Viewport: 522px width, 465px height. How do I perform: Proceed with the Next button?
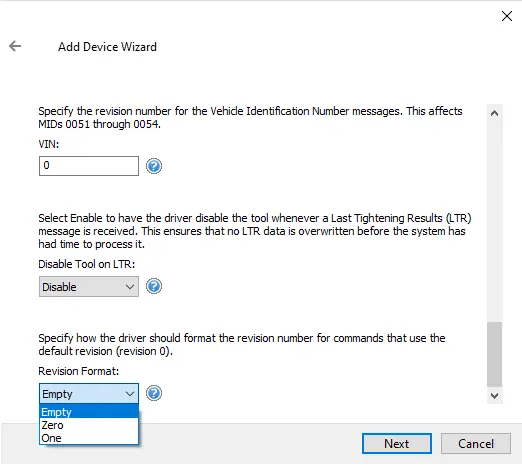397,444
